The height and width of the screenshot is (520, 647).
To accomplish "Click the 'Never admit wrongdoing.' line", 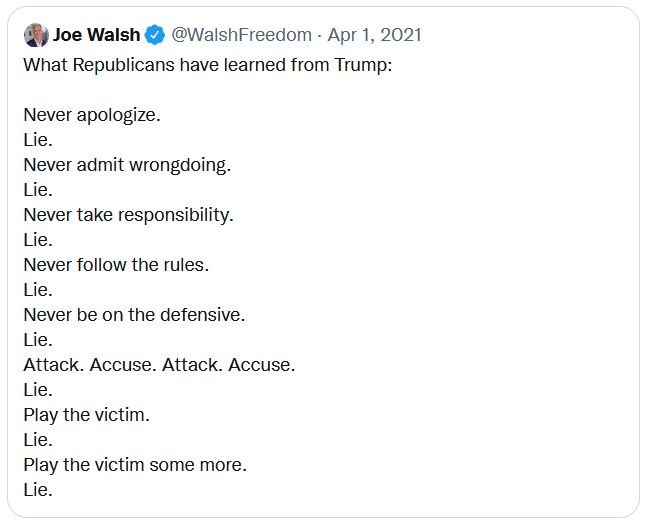I will (127, 165).
